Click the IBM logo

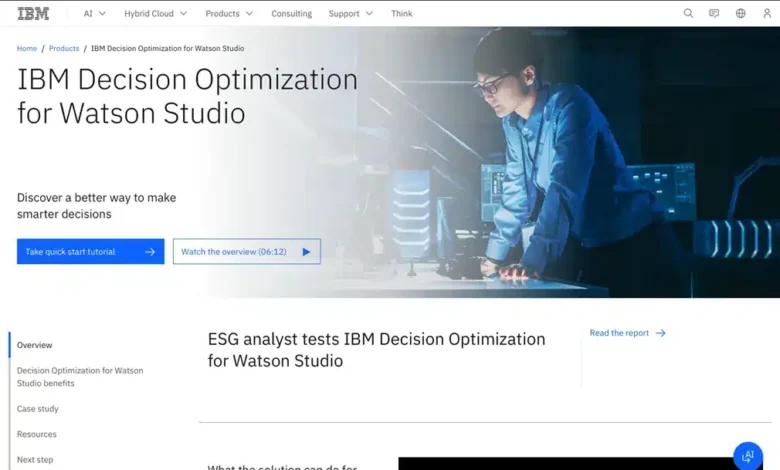pyautogui.click(x=33, y=14)
